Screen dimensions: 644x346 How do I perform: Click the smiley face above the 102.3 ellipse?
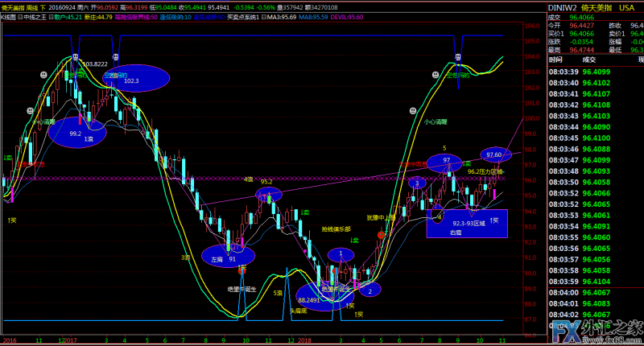point(115,57)
